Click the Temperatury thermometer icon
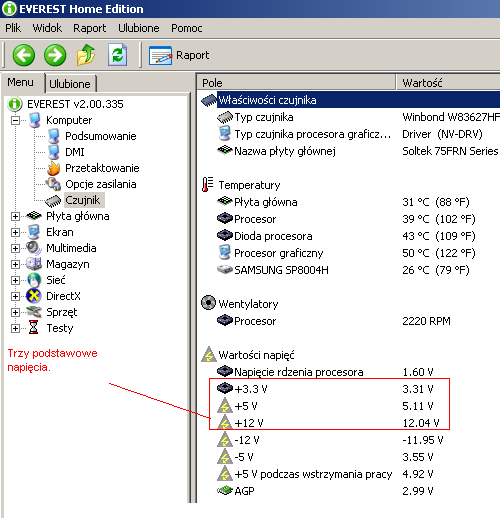Screen dimensions: 500x518 pos(208,185)
